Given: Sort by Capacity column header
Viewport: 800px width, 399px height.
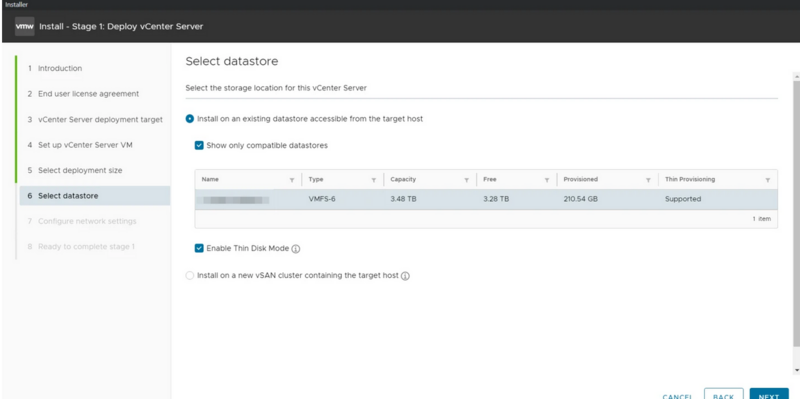Looking at the screenshot, I should (x=403, y=180).
